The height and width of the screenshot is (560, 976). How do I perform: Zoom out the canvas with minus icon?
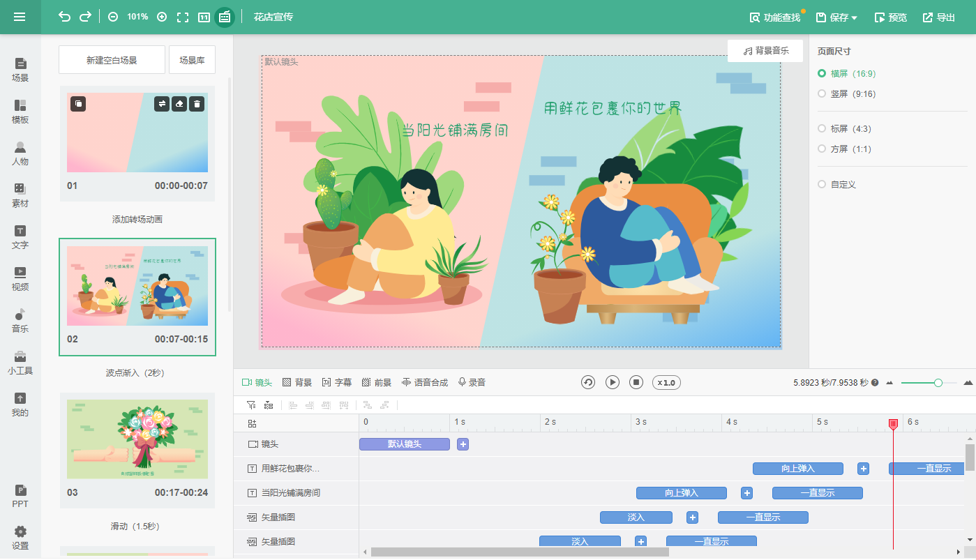click(113, 17)
